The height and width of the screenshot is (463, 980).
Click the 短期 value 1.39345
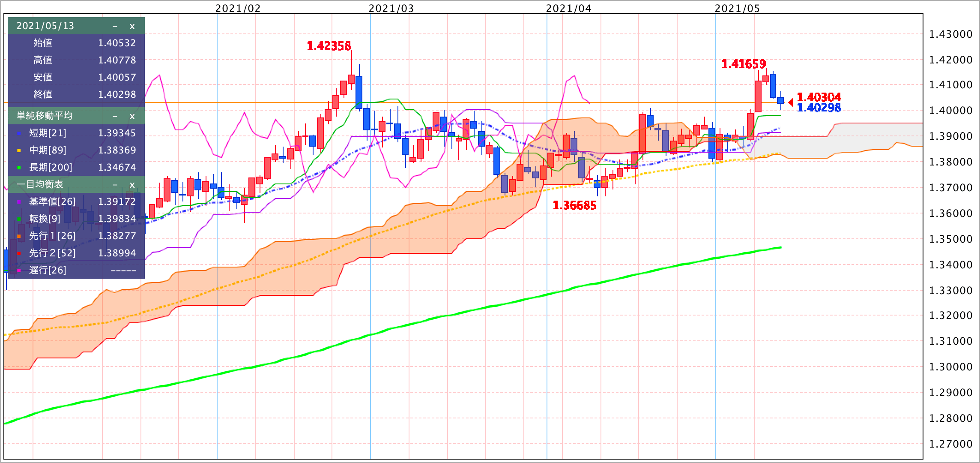(x=117, y=133)
